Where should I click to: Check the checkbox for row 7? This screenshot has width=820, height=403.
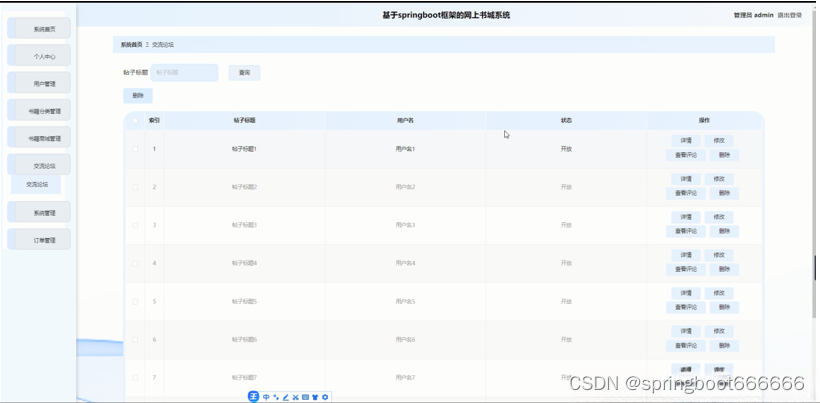[x=135, y=377]
